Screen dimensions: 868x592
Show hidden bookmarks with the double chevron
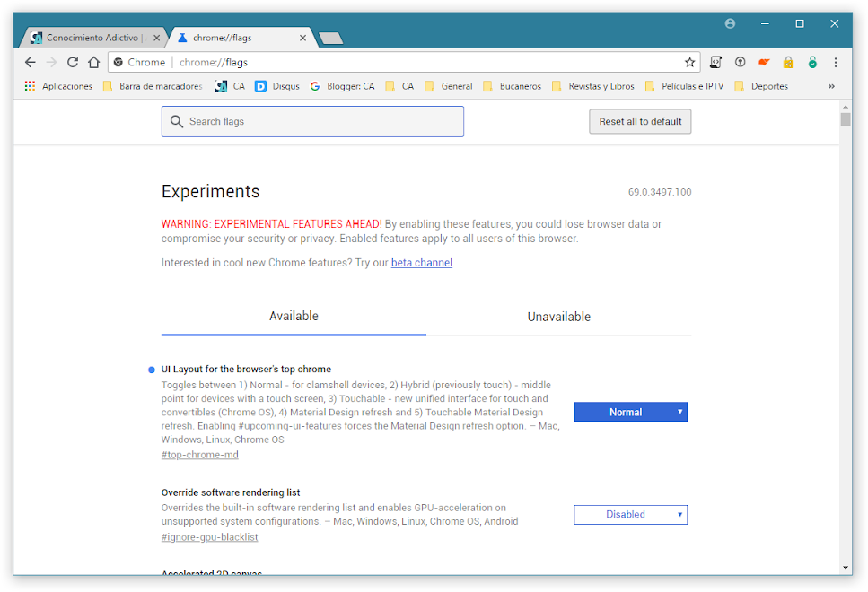831,86
